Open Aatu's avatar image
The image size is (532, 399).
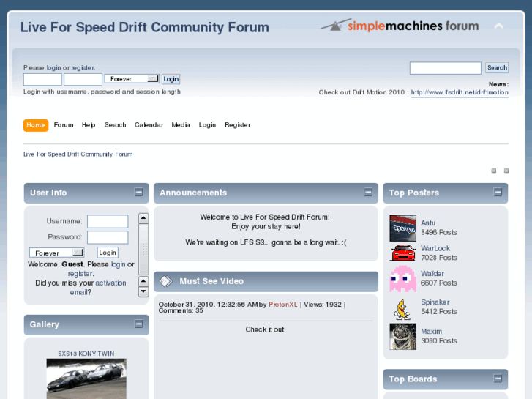coord(402,228)
